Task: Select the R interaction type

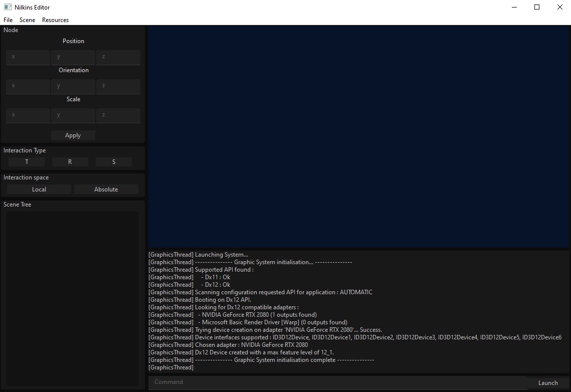Action: click(x=70, y=162)
